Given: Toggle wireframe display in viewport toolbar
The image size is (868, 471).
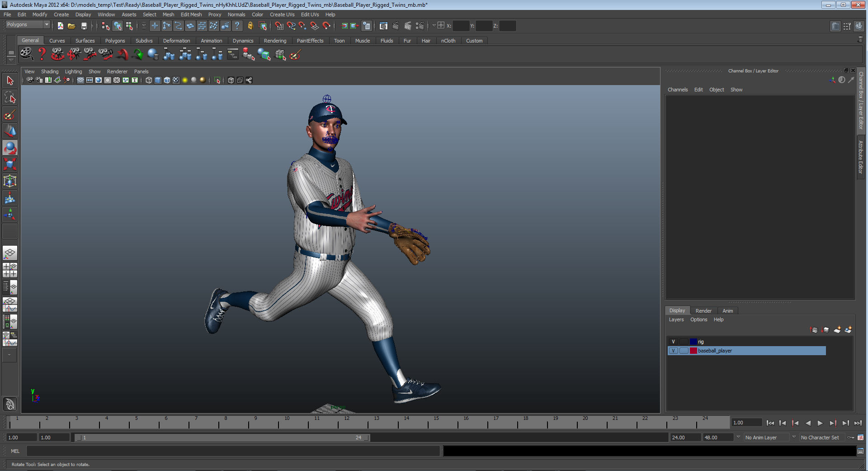Looking at the screenshot, I should (149, 80).
